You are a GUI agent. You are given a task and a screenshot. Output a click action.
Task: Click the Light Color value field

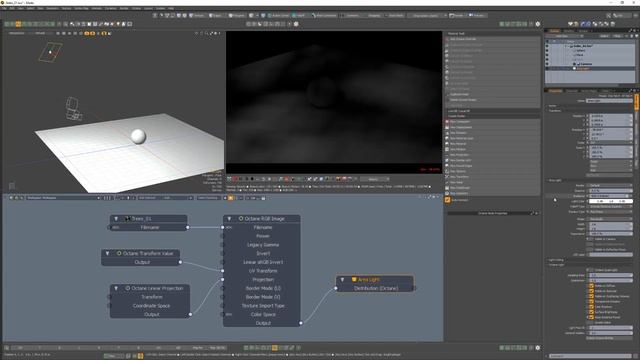coord(611,201)
